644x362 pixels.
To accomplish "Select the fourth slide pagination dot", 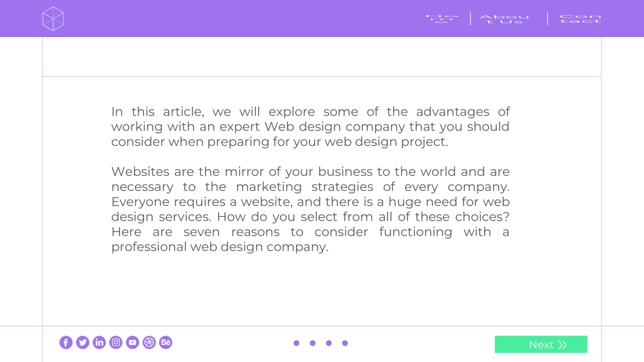I will tap(345, 343).
